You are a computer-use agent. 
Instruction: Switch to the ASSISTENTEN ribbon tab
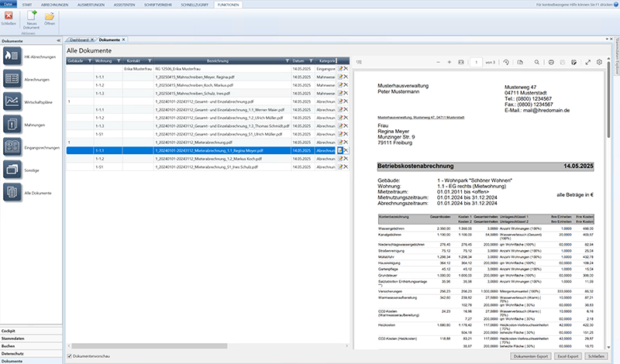coord(124,5)
